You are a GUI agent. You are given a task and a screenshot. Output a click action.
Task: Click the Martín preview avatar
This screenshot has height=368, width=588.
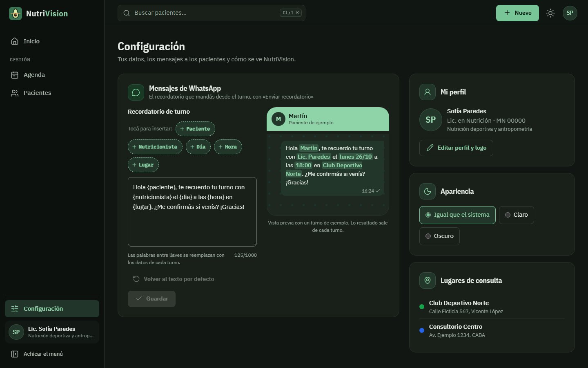coord(278,119)
